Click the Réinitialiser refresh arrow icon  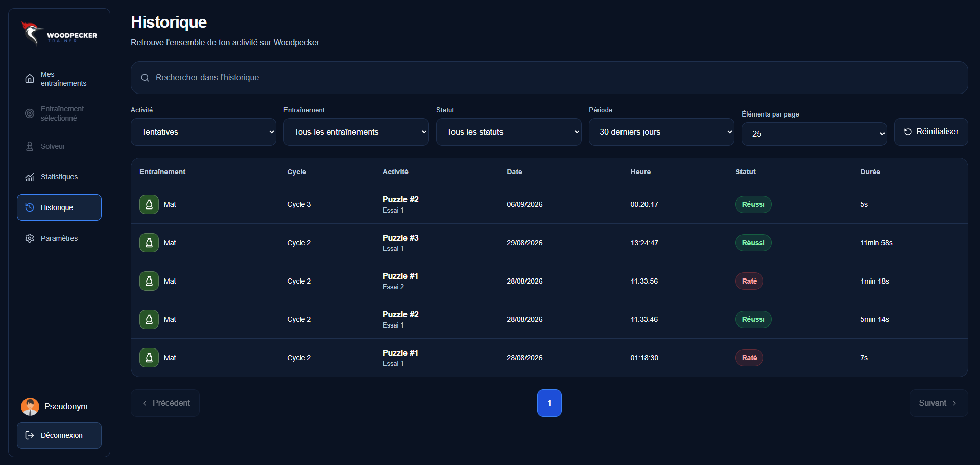coord(908,132)
